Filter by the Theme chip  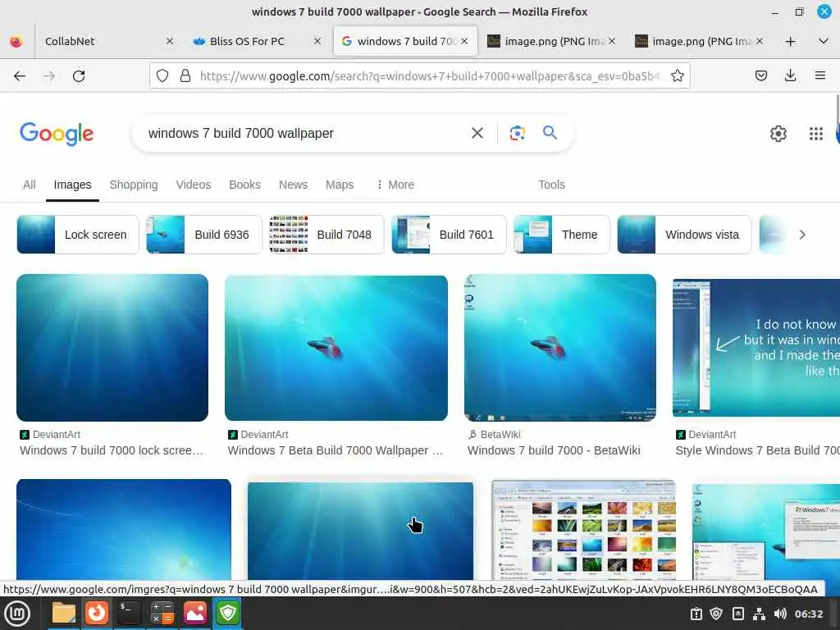coord(561,235)
